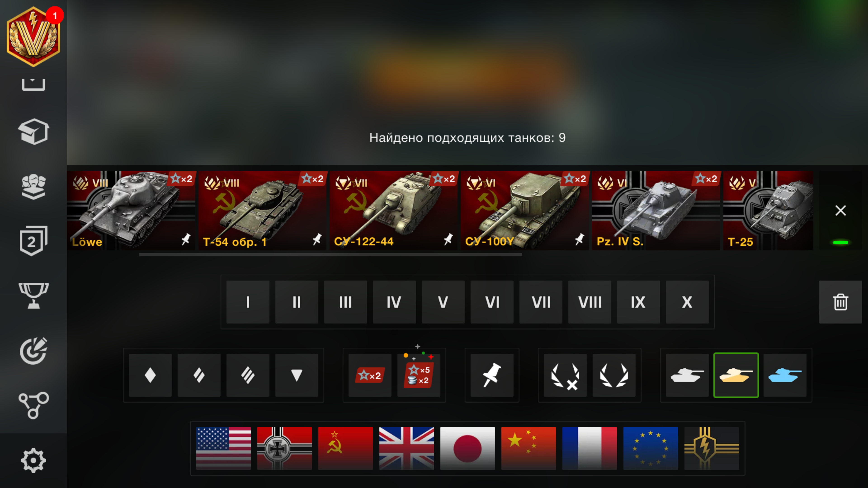Filter by tier V

tap(443, 302)
